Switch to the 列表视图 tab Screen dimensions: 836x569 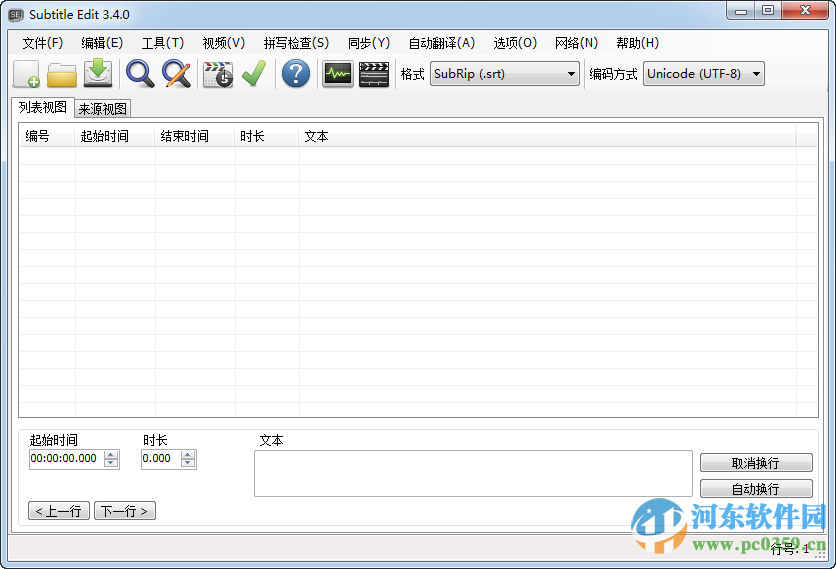[x=43, y=107]
